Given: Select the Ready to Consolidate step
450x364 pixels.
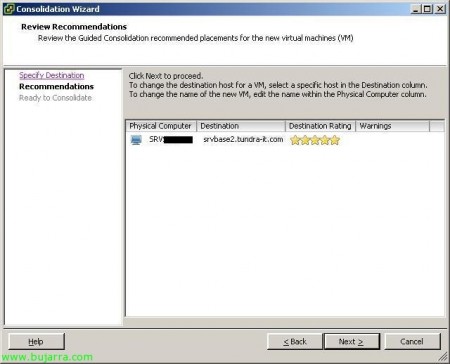Looking at the screenshot, I should click(55, 98).
